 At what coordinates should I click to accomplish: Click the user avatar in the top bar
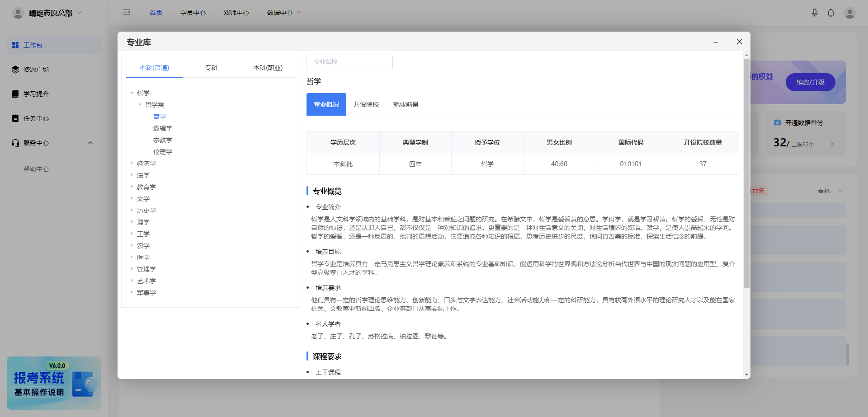(x=850, y=12)
